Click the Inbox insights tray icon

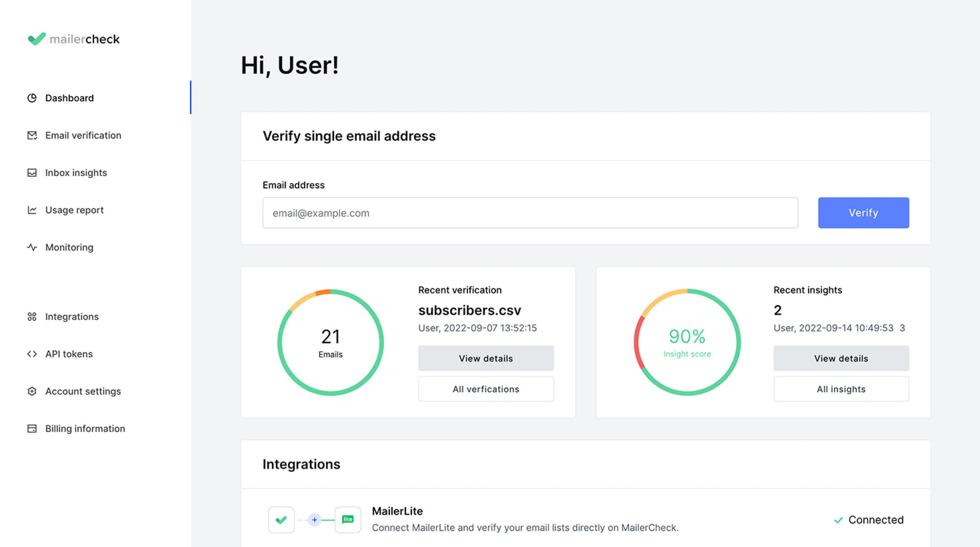tap(32, 173)
